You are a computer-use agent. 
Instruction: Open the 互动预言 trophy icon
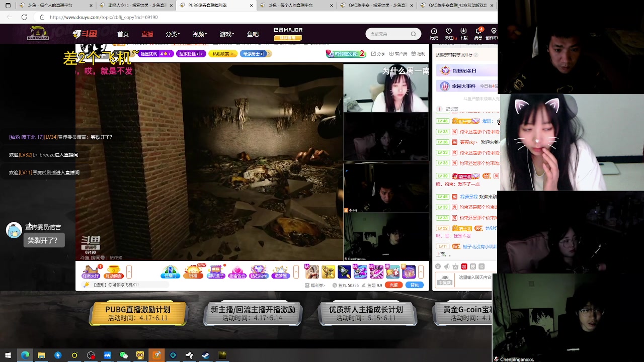pyautogui.click(x=114, y=272)
